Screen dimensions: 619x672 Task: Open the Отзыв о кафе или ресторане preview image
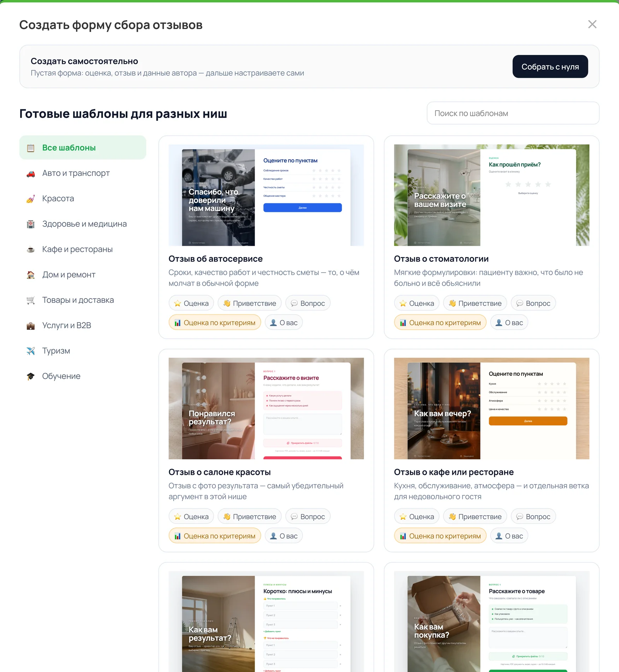pos(492,409)
